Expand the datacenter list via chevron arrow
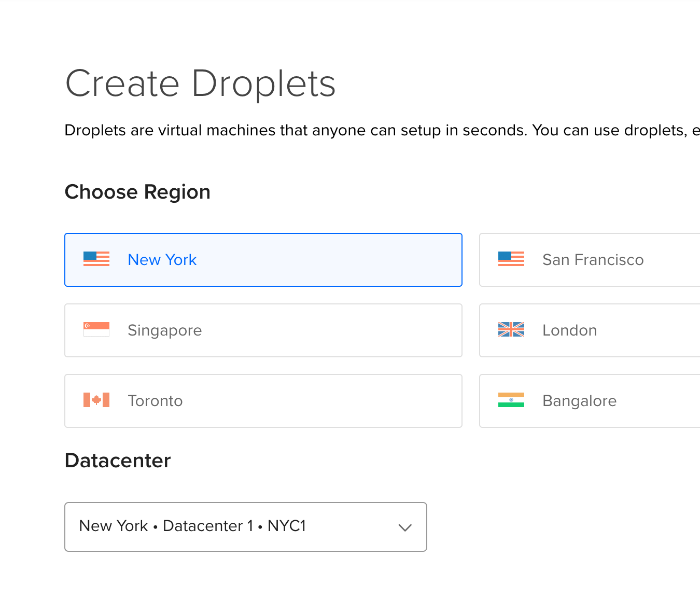The height and width of the screenshot is (613, 700). coord(404,527)
